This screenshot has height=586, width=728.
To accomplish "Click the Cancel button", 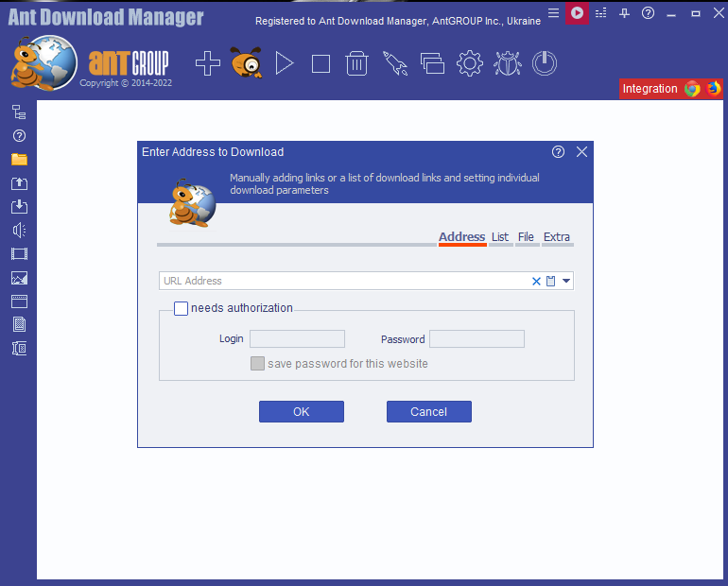I will (429, 411).
